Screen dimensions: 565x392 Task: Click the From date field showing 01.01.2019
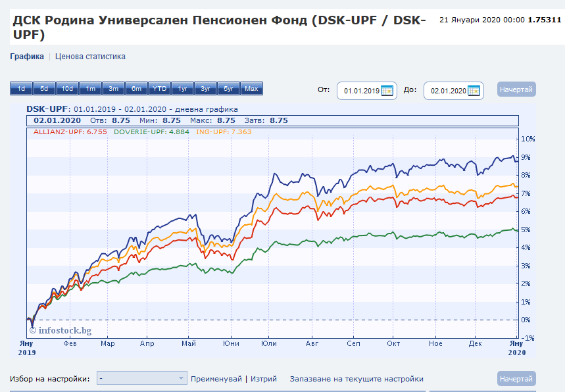tap(361, 91)
